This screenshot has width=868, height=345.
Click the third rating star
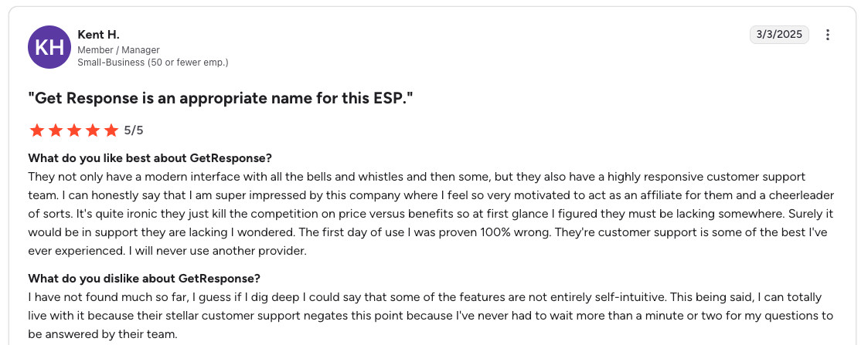(x=74, y=130)
